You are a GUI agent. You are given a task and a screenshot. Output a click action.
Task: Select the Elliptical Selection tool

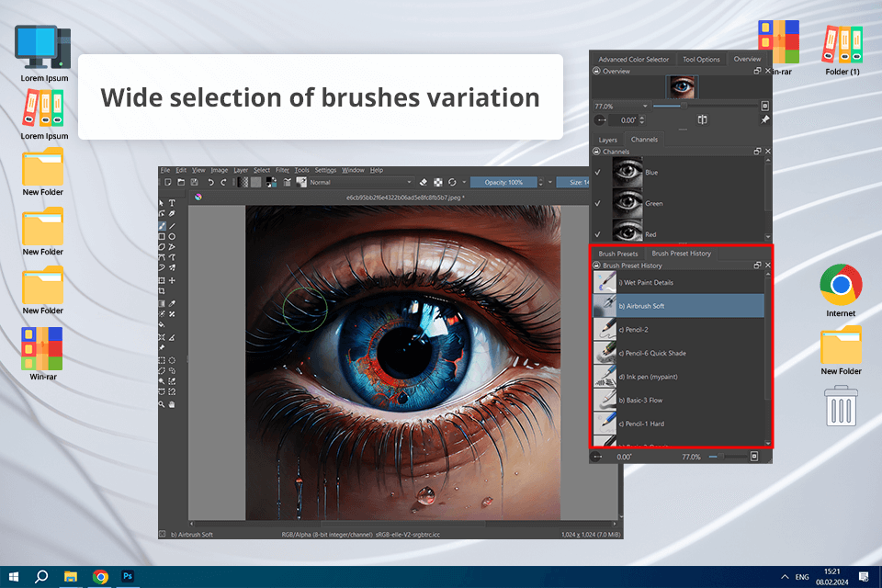tap(172, 360)
